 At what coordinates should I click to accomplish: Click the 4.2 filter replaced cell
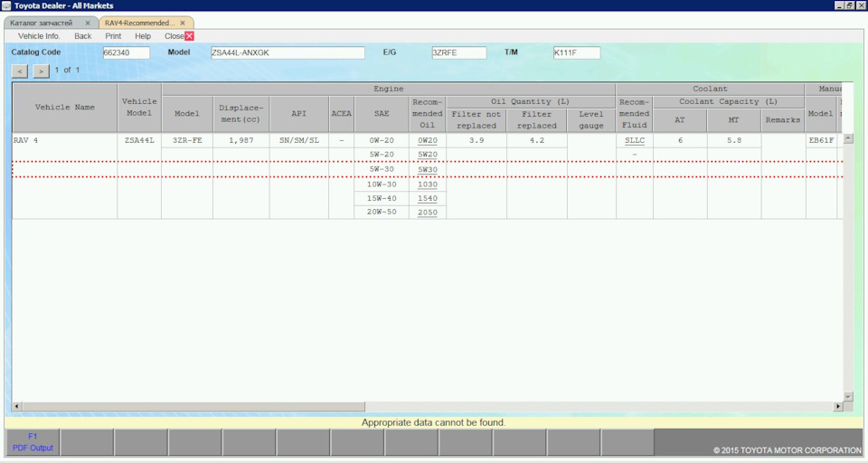(x=537, y=140)
